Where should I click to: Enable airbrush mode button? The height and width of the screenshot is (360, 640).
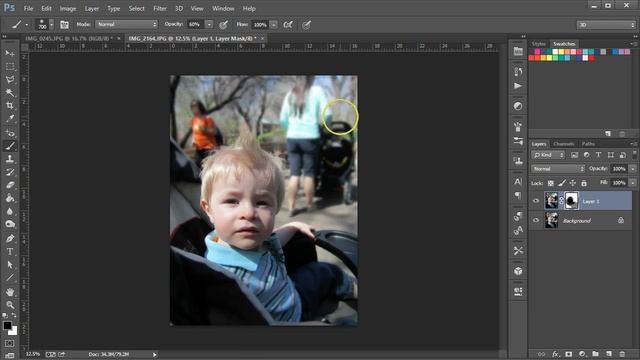pyautogui.click(x=288, y=24)
